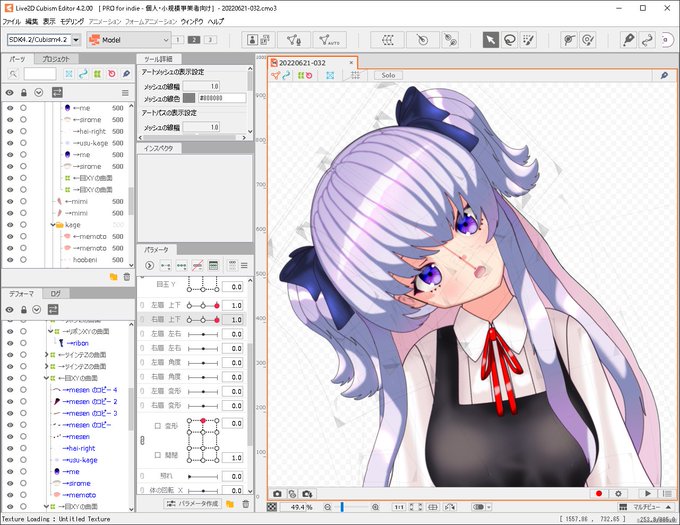Click the add two keys parameter icon
The image size is (680, 525).
[165, 265]
